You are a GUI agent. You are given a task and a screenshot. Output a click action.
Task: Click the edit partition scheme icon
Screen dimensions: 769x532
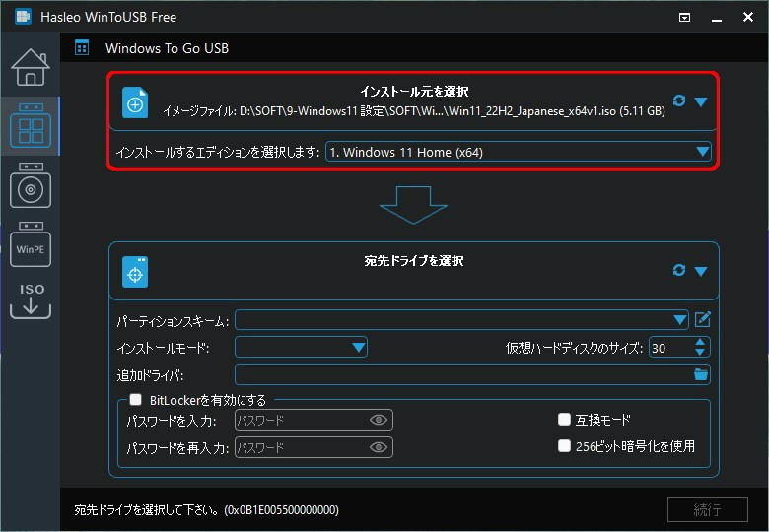coord(702,320)
